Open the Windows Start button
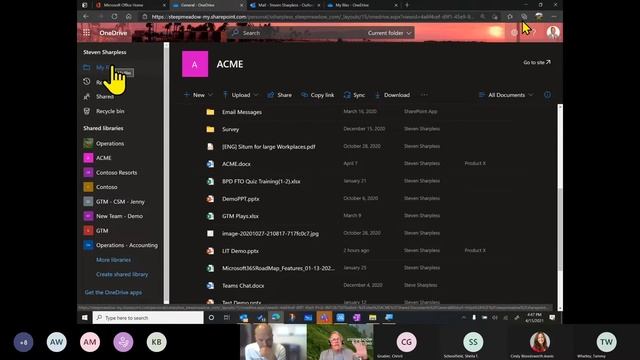The height and width of the screenshot is (360, 640). coord(84,318)
